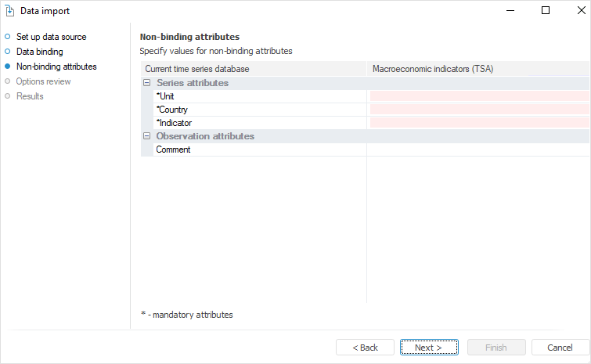Select the Unit attribute row label

166,96
